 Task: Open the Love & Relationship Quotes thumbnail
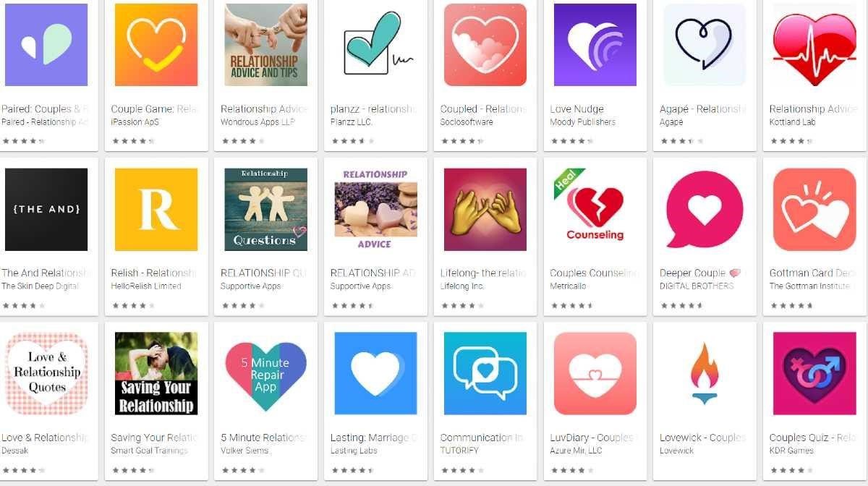46,374
